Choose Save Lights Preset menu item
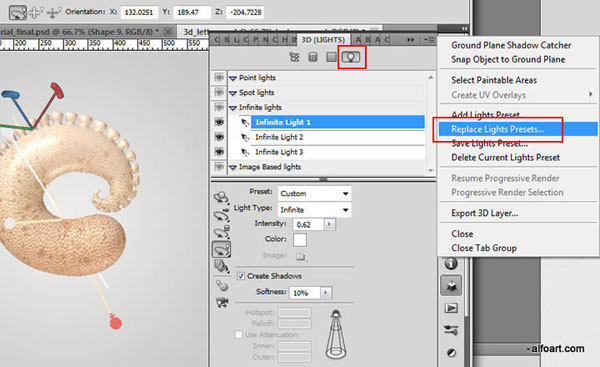600x367 pixels. (489, 144)
